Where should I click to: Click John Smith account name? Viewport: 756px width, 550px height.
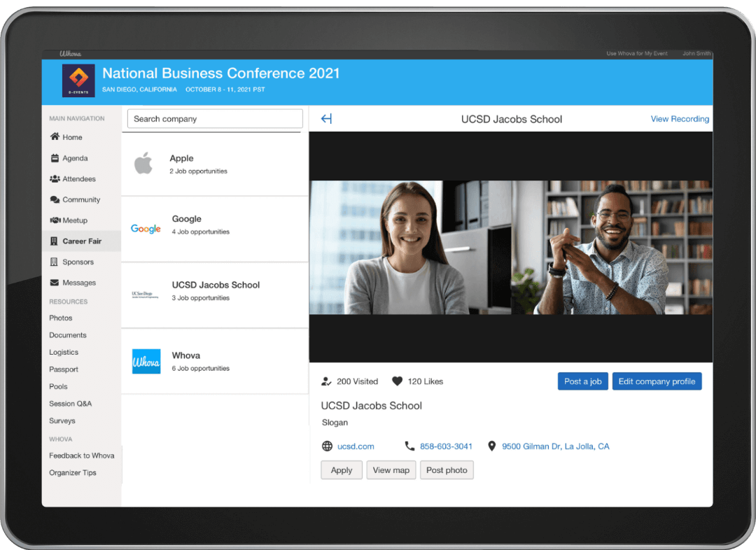(x=696, y=53)
